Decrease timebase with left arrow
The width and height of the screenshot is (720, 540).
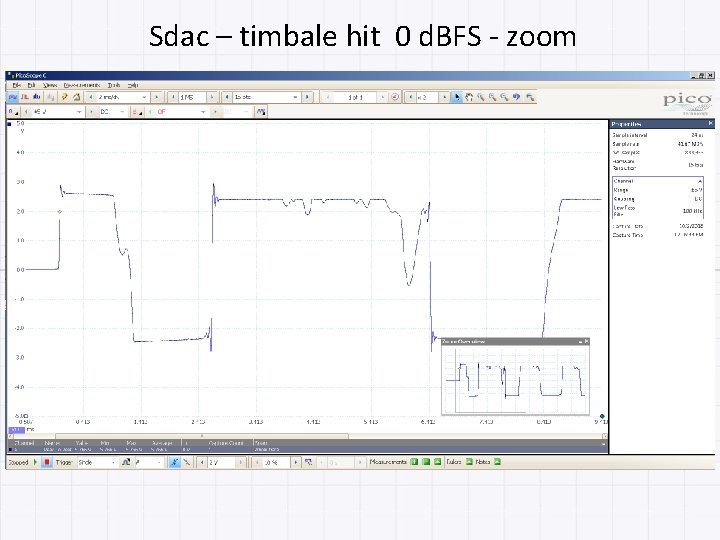[x=90, y=97]
